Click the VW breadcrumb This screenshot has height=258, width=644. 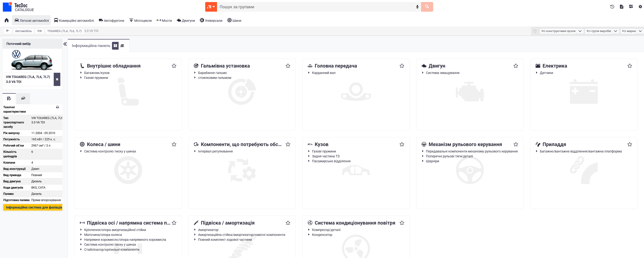pyautogui.click(x=40, y=31)
